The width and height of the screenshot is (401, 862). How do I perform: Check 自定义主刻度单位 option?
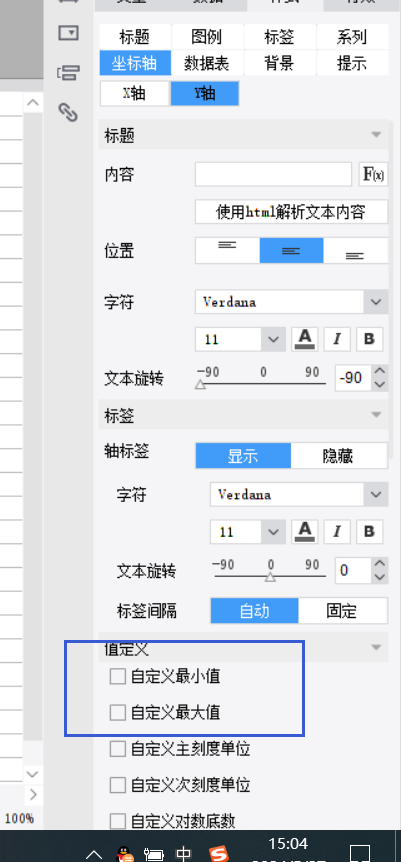point(118,749)
